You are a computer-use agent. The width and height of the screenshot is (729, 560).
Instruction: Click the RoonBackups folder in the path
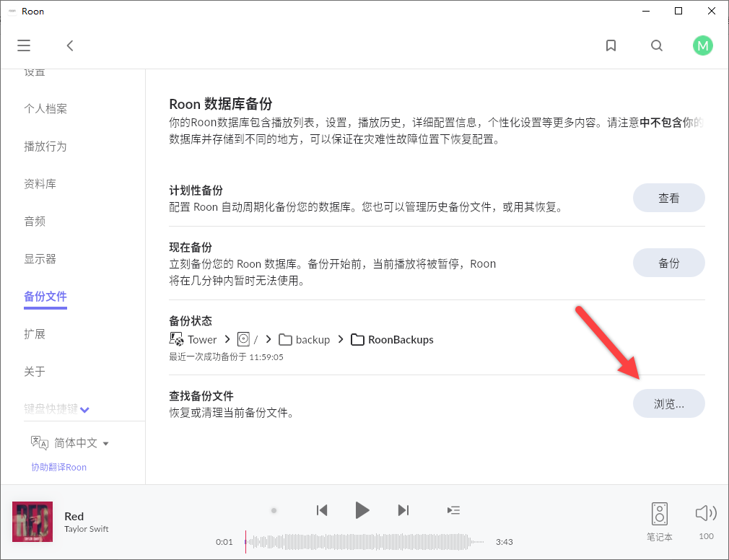click(392, 340)
